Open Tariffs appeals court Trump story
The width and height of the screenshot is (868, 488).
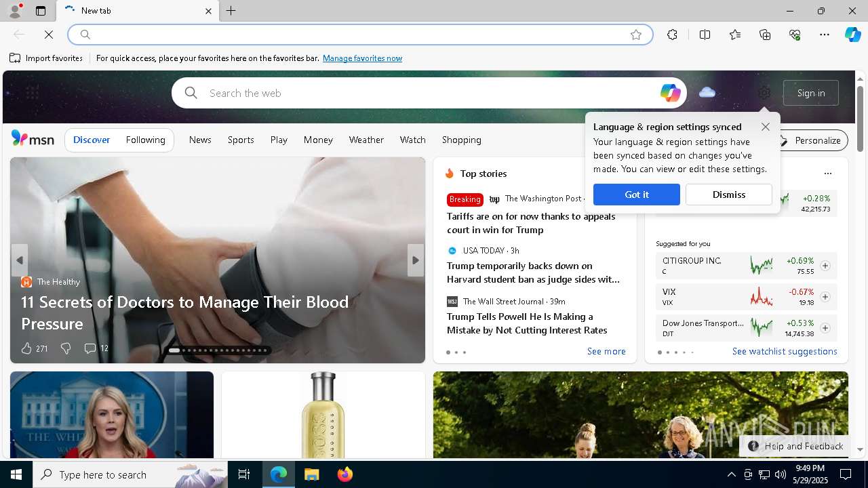pos(531,223)
